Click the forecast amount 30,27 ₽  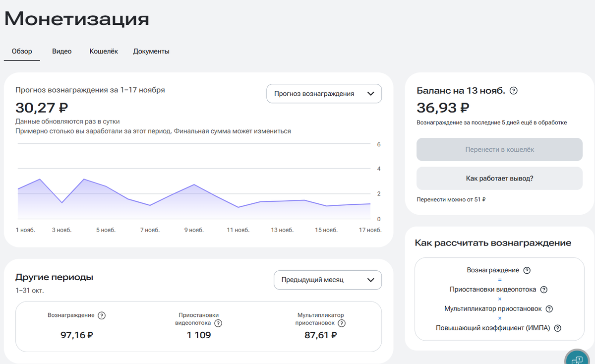pos(42,108)
